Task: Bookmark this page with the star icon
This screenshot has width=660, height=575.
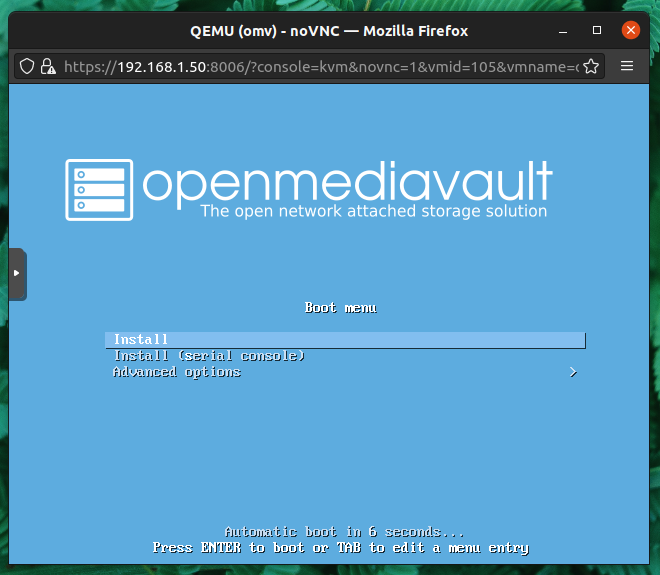Action: [591, 67]
